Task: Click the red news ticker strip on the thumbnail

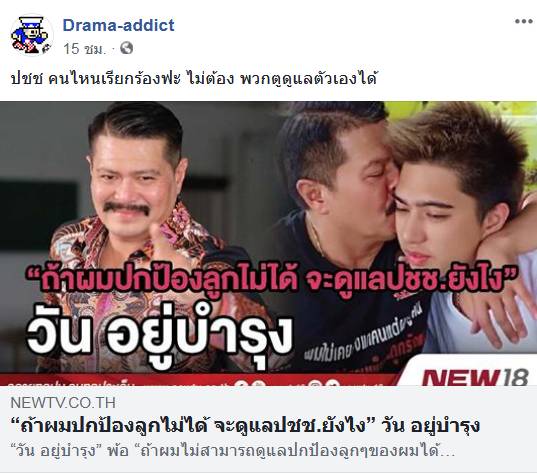Action: tap(199, 380)
